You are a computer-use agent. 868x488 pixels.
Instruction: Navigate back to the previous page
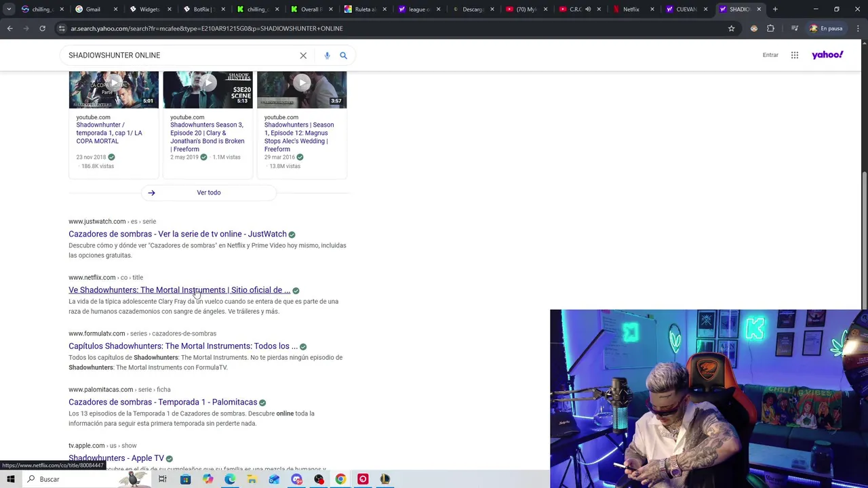pyautogui.click(x=9, y=28)
